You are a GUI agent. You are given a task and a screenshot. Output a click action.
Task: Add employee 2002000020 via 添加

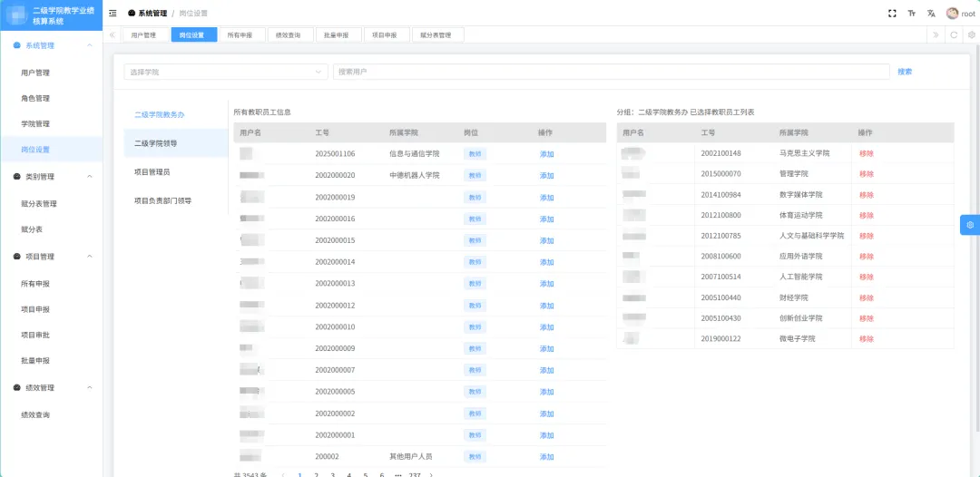click(547, 175)
